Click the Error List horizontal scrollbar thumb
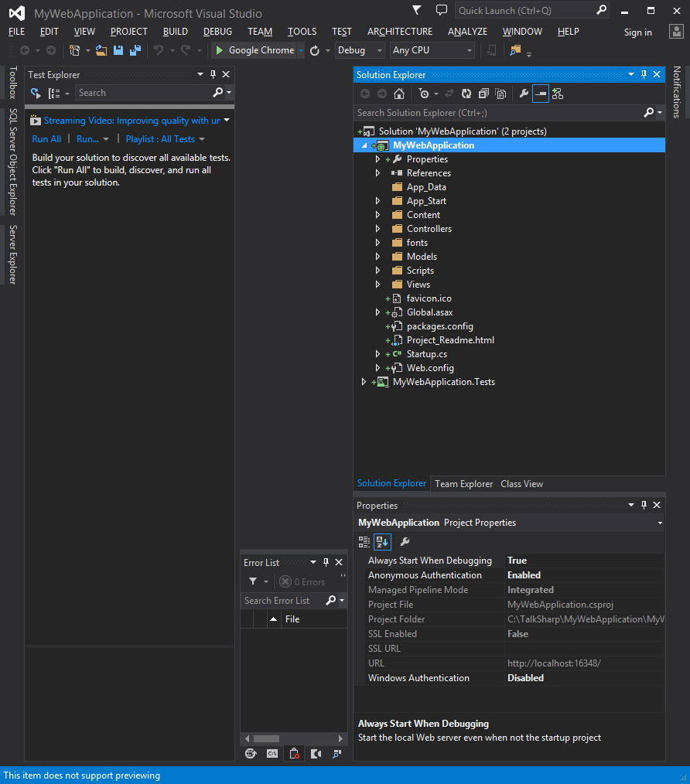The width and height of the screenshot is (690, 784). [x=266, y=738]
